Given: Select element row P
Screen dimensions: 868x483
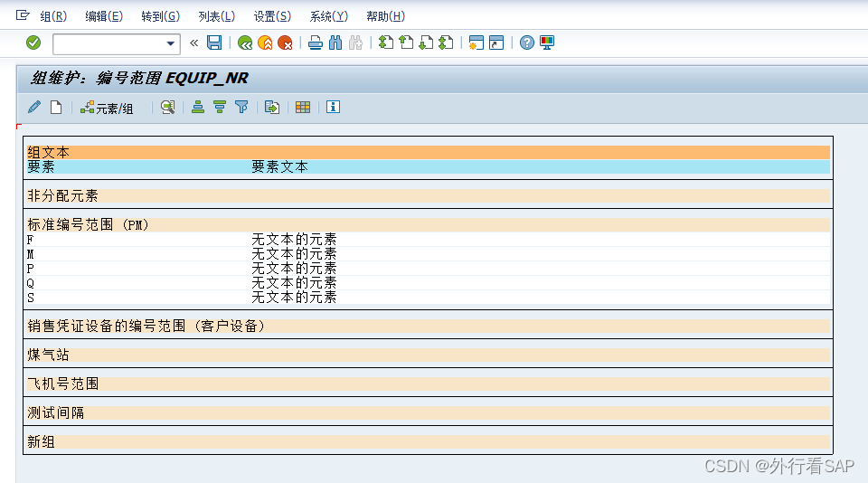Looking at the screenshot, I should (428, 269).
